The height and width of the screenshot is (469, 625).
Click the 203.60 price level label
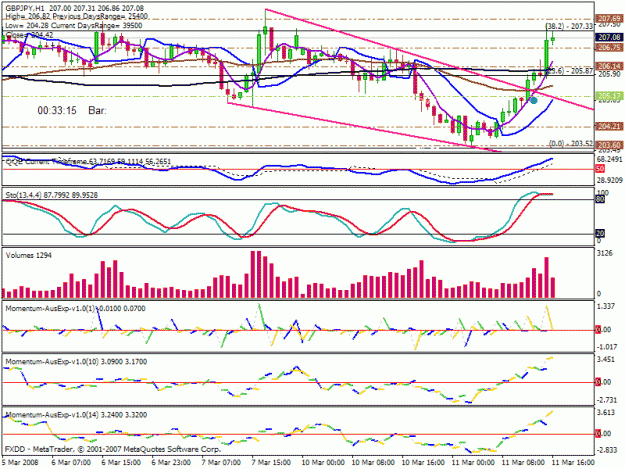(x=609, y=145)
